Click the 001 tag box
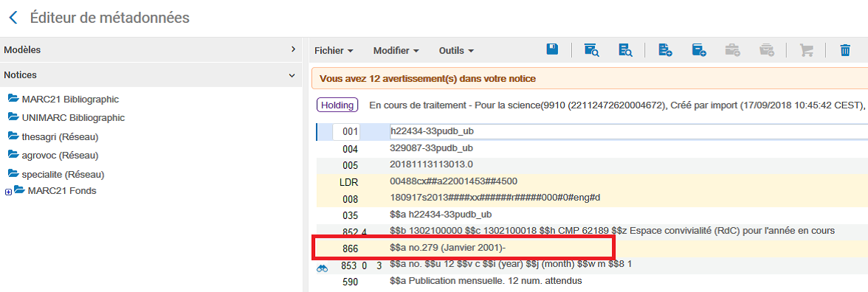Screen dimensions: 868x292 click(x=346, y=131)
